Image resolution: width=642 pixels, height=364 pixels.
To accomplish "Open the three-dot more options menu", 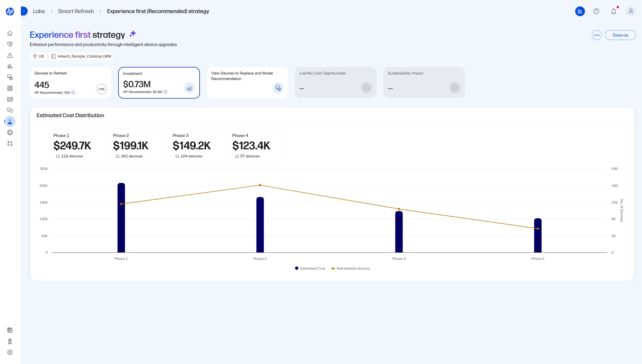I will coord(597,35).
